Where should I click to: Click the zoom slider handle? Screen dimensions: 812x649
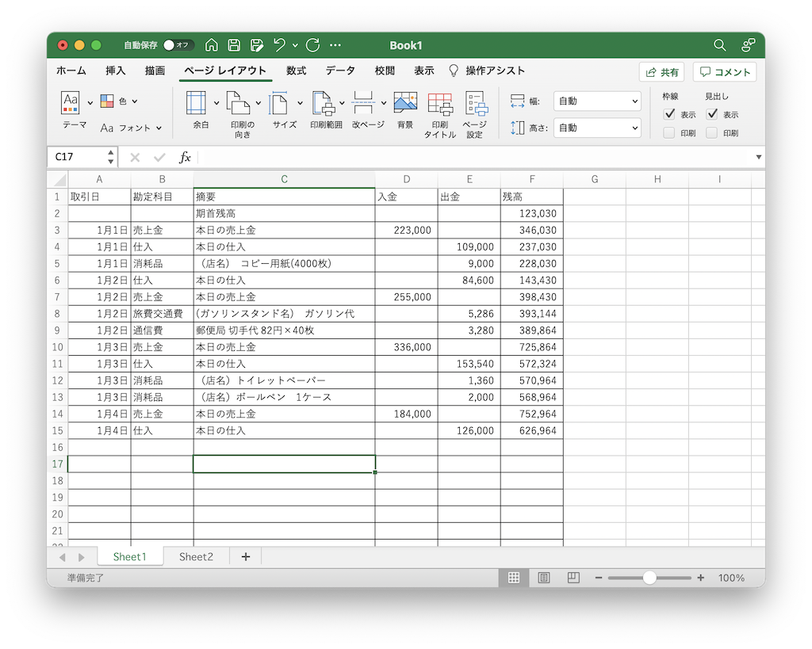coord(649,578)
